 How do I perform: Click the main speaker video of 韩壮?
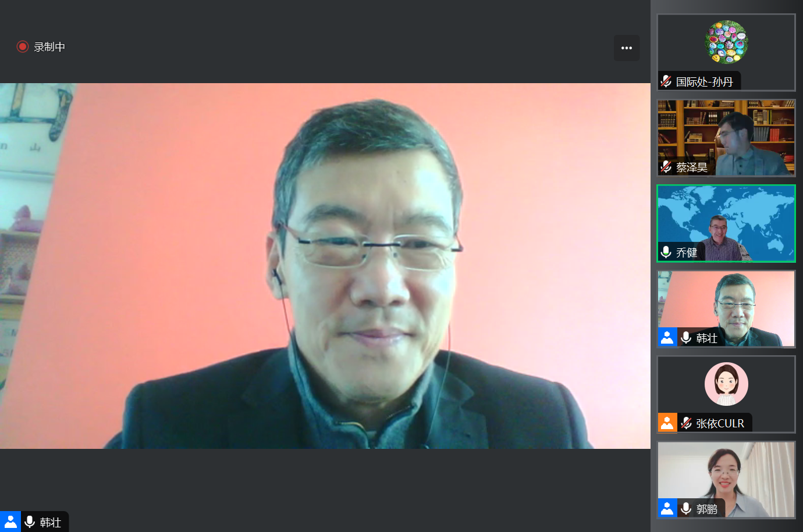pos(325,266)
